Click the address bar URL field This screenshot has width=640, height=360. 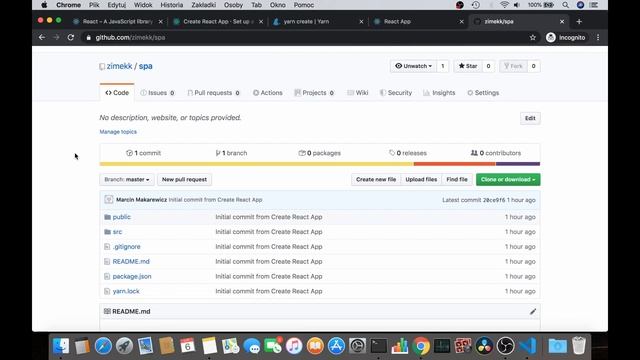click(x=306, y=38)
